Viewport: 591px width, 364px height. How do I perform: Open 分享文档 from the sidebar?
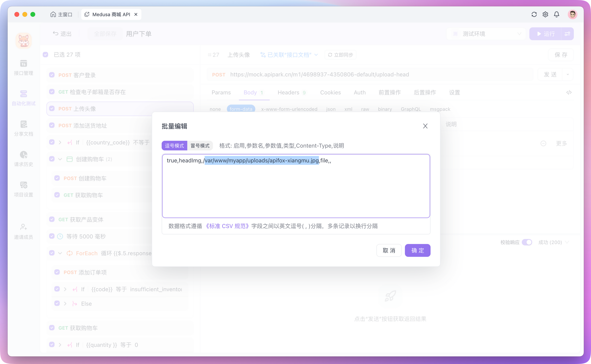(23, 128)
